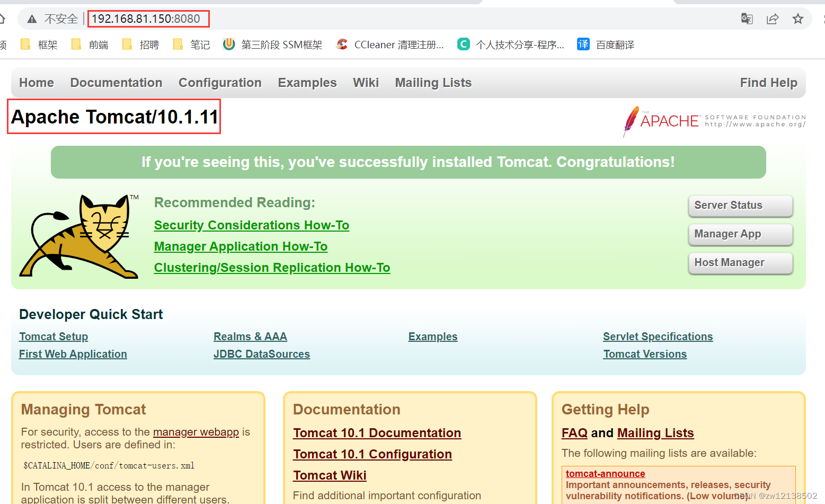Image resolution: width=825 pixels, height=504 pixels.
Task: Open the Security Considerations How-To guide
Action: tap(251, 225)
